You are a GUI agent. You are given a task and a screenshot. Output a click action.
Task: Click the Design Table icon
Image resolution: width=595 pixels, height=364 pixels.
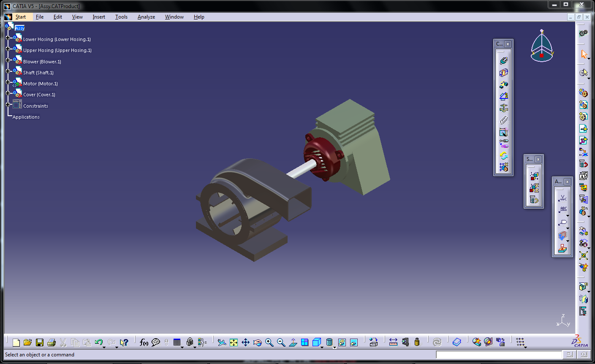point(177,342)
